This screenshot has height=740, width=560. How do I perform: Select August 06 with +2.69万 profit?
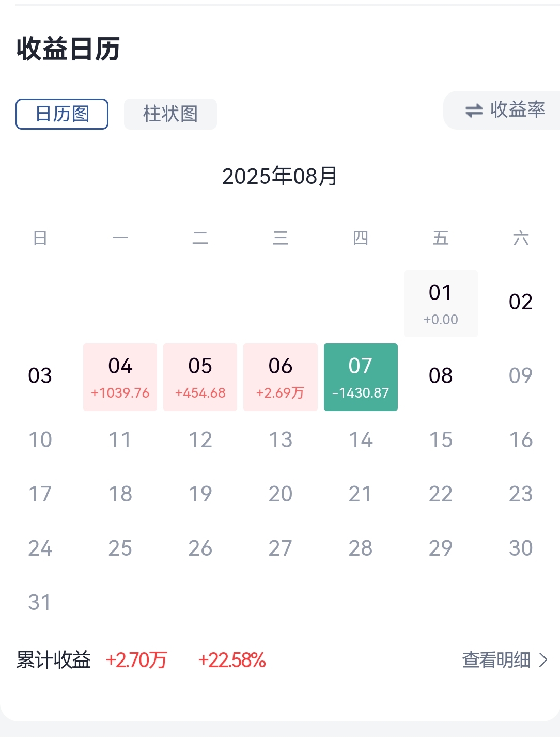coord(281,377)
